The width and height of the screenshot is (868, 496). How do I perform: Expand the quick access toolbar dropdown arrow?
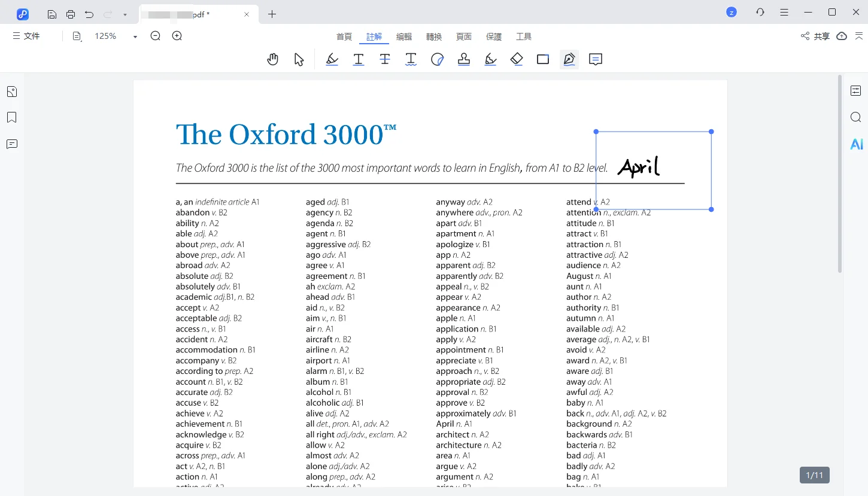point(125,14)
